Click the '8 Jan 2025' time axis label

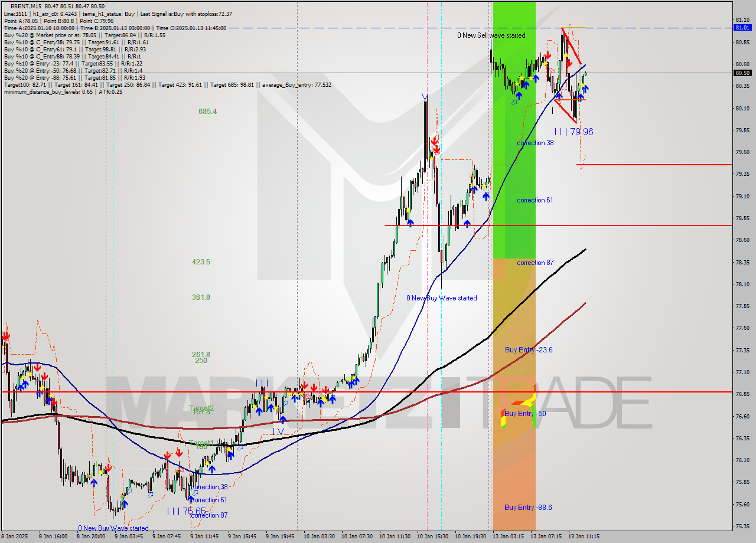[x=16, y=537]
